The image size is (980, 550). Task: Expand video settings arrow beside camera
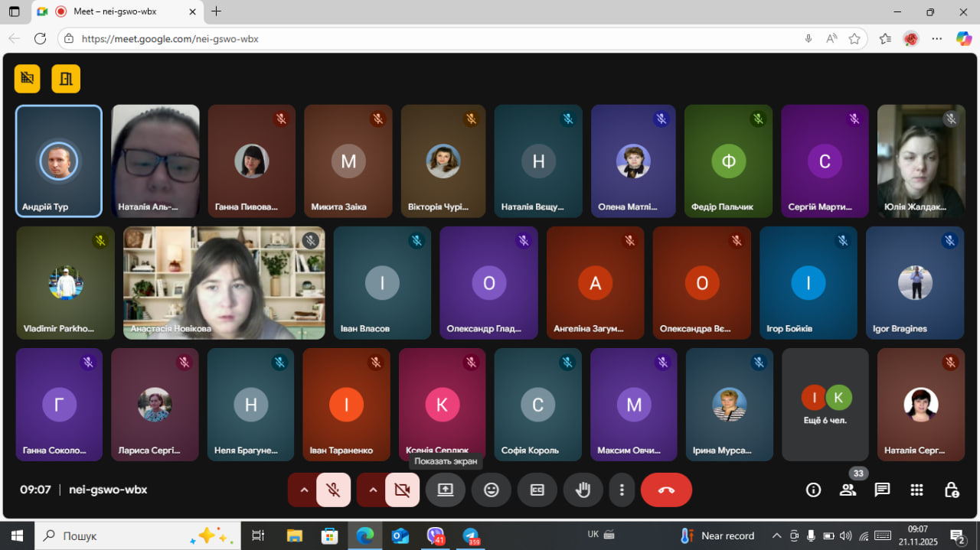click(372, 490)
